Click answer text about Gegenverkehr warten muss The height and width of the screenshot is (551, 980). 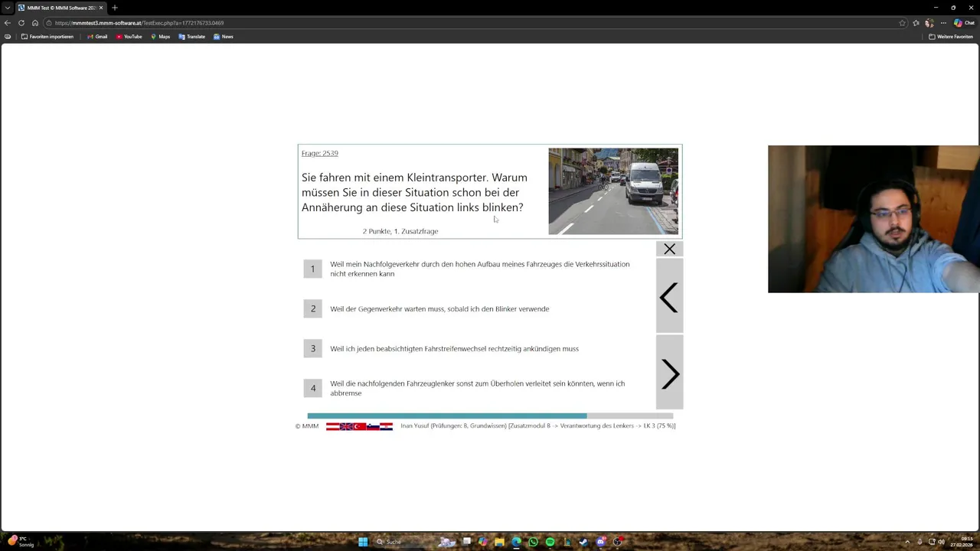[x=439, y=309]
